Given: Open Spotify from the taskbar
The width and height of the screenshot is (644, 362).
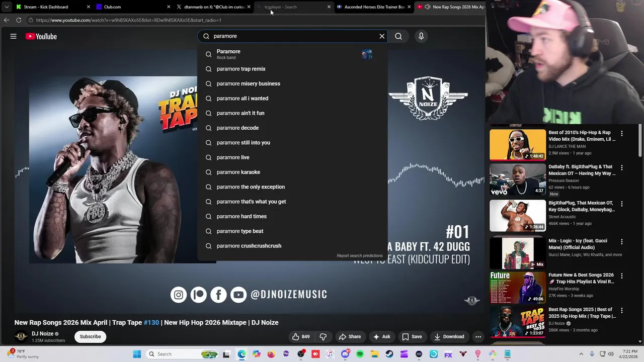Looking at the screenshot, I should pos(360,354).
